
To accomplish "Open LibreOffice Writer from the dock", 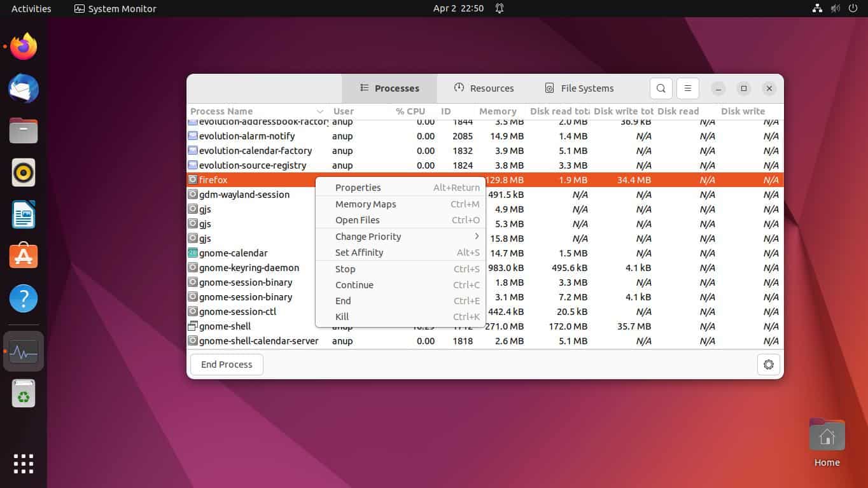I will 23,214.
